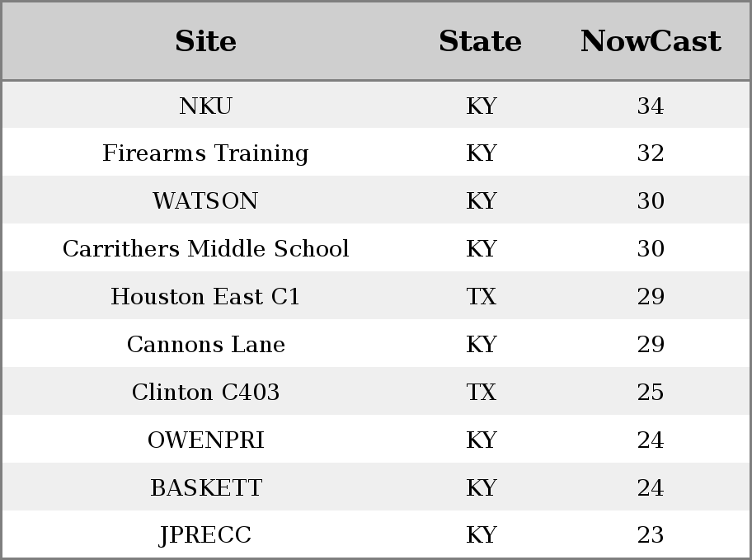Select the JPRECC site cell

(205, 535)
